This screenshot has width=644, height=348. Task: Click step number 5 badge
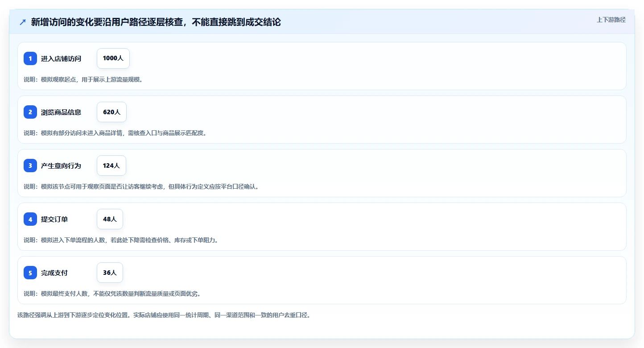click(x=30, y=273)
